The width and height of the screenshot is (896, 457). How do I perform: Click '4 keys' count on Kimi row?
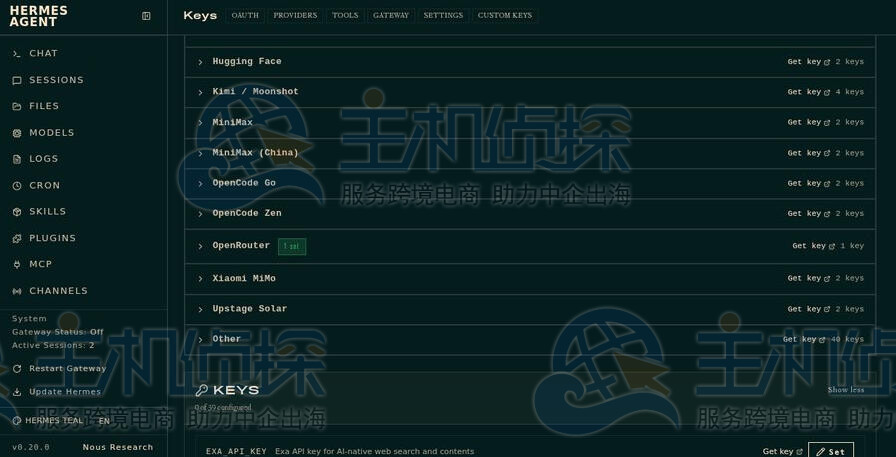click(850, 92)
